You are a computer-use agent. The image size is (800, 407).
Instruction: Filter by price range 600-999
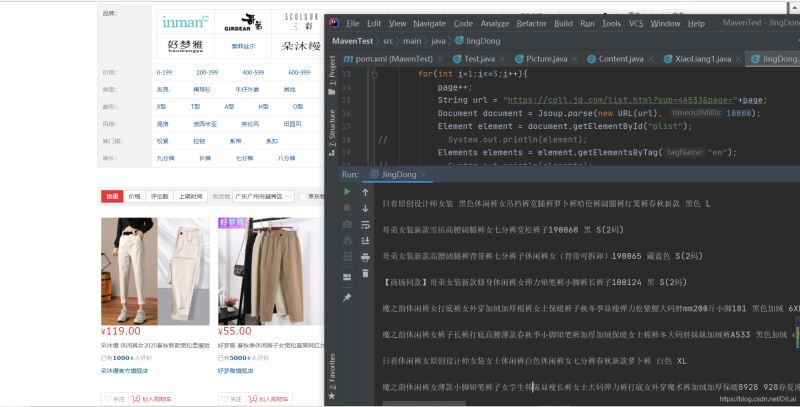299,72
